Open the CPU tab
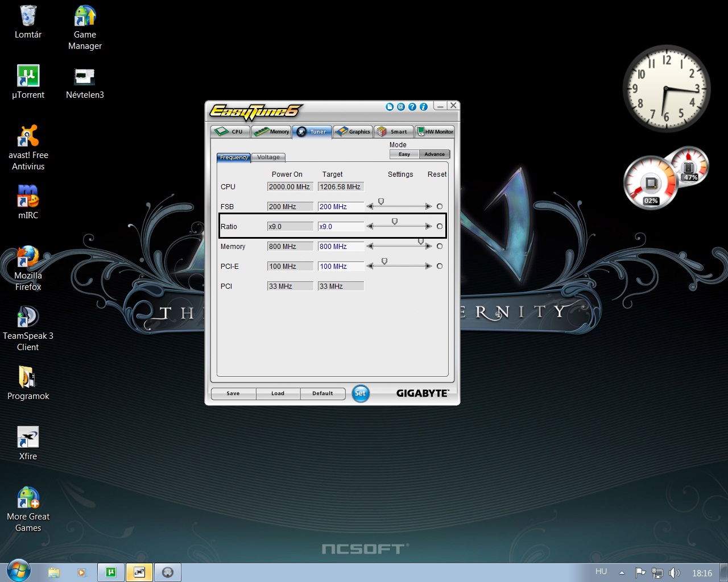The height and width of the screenshot is (582, 728). (230, 131)
